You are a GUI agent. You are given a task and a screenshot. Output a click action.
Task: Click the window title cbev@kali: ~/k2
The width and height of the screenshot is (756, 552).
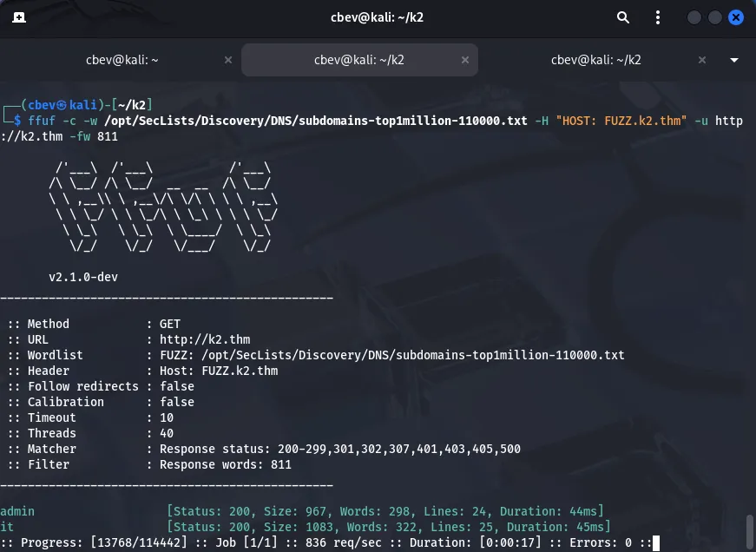click(379, 17)
